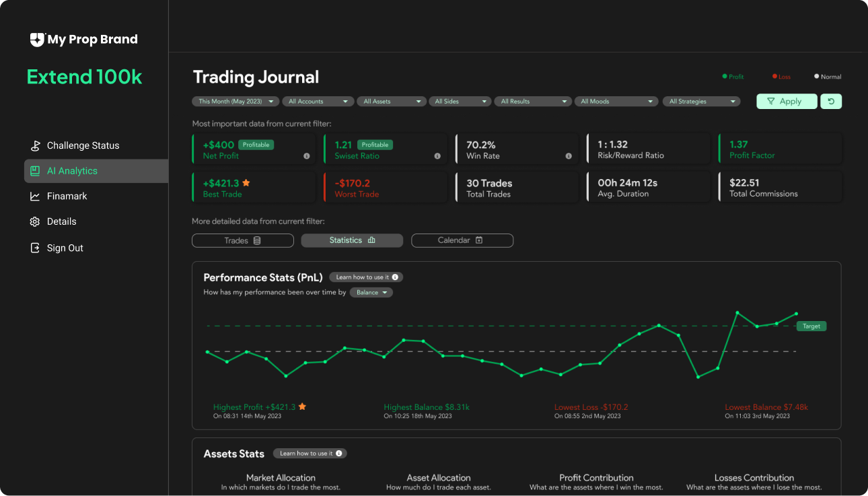Click the Challenge Status flag icon
This screenshot has height=496, width=868.
35,145
